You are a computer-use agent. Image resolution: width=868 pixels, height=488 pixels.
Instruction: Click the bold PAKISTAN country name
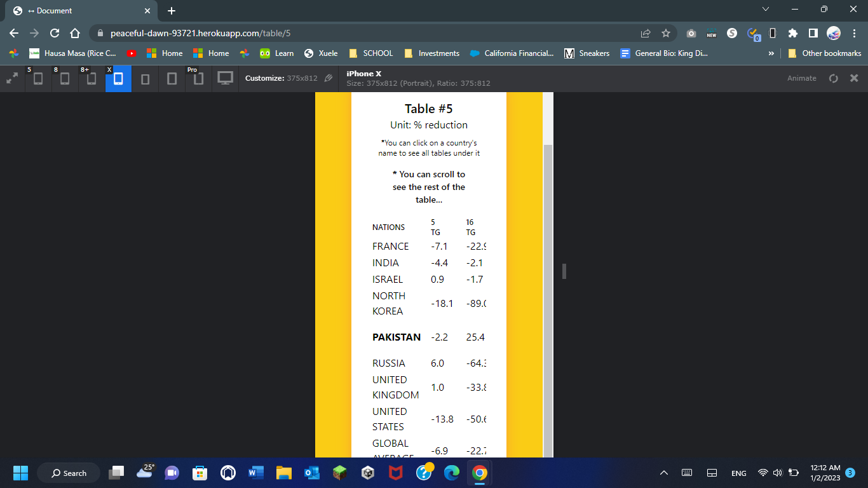click(397, 337)
